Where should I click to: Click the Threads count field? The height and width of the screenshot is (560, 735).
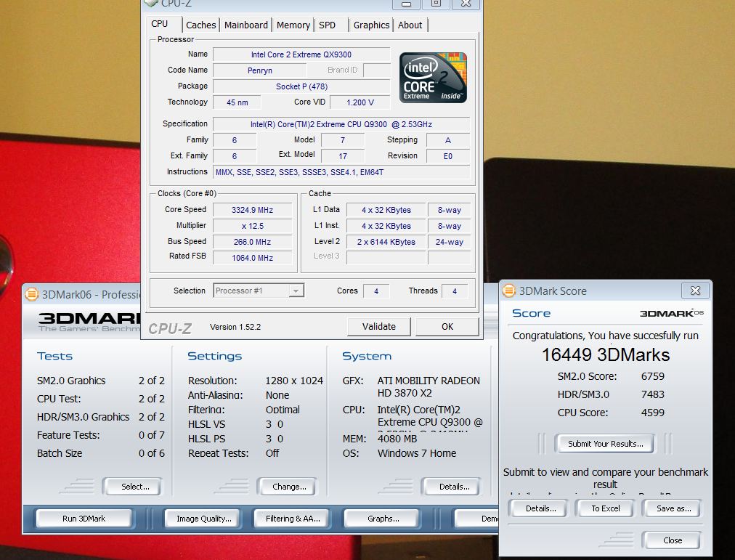click(x=454, y=291)
